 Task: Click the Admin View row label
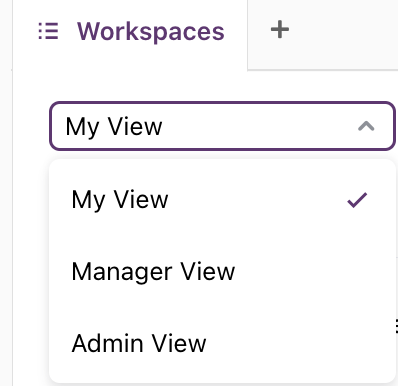139,343
